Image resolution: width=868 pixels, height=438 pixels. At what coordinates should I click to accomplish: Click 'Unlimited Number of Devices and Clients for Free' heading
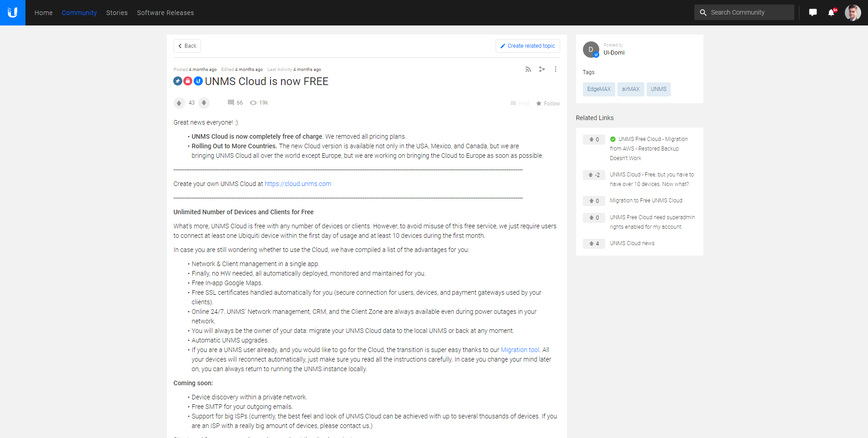coord(244,212)
